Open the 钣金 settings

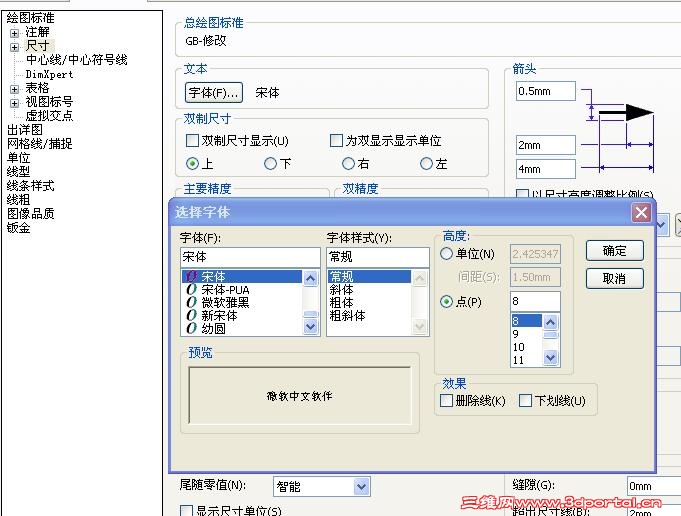18,227
